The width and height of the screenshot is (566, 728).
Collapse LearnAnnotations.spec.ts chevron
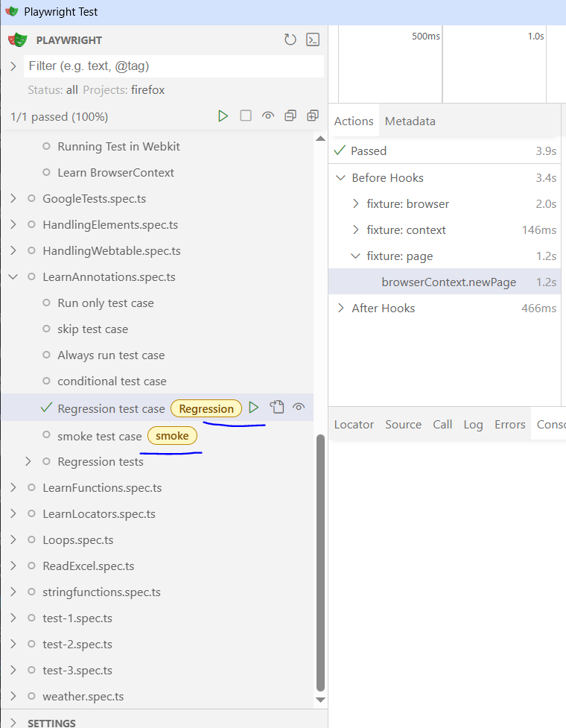click(13, 276)
